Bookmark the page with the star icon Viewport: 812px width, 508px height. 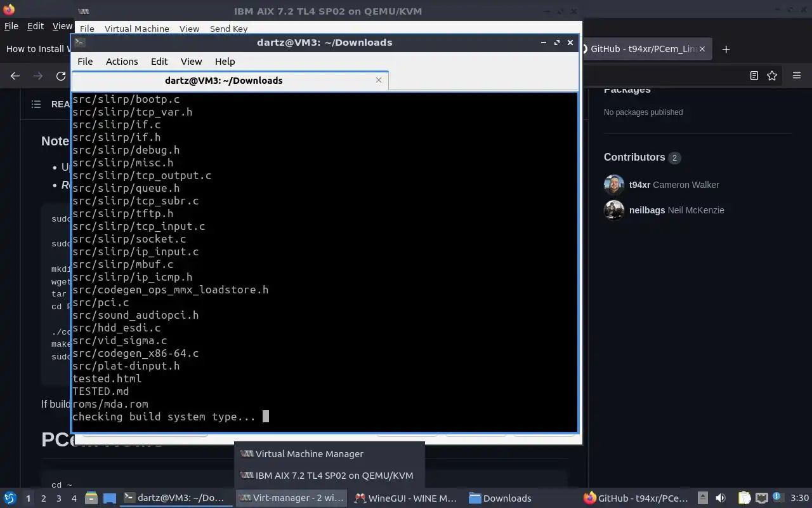772,76
